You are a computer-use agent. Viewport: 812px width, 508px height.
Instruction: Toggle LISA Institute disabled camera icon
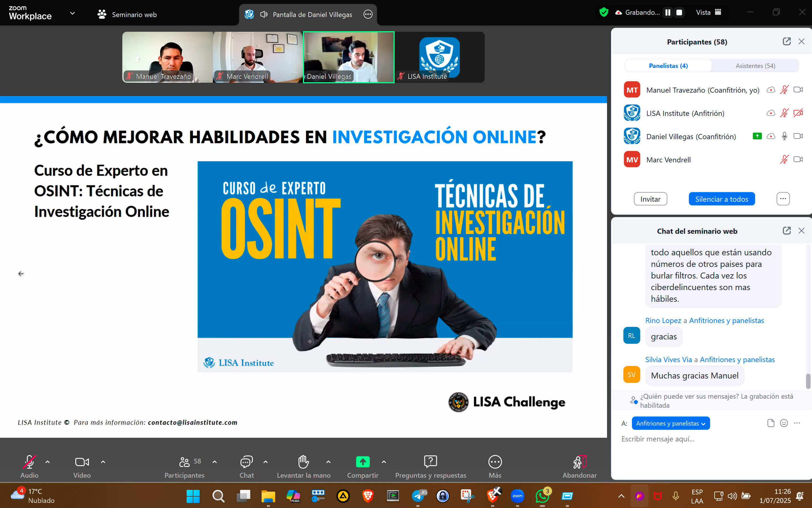[x=798, y=113]
